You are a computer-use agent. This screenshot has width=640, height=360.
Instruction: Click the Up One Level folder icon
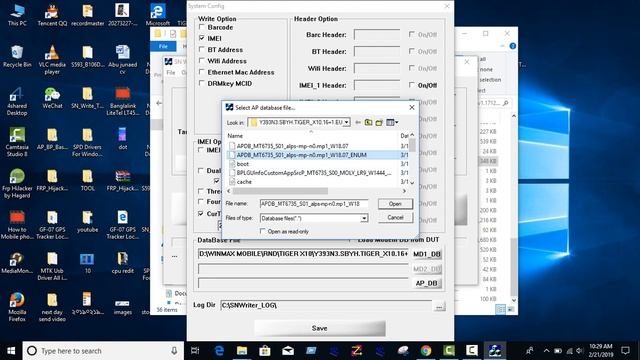click(368, 122)
